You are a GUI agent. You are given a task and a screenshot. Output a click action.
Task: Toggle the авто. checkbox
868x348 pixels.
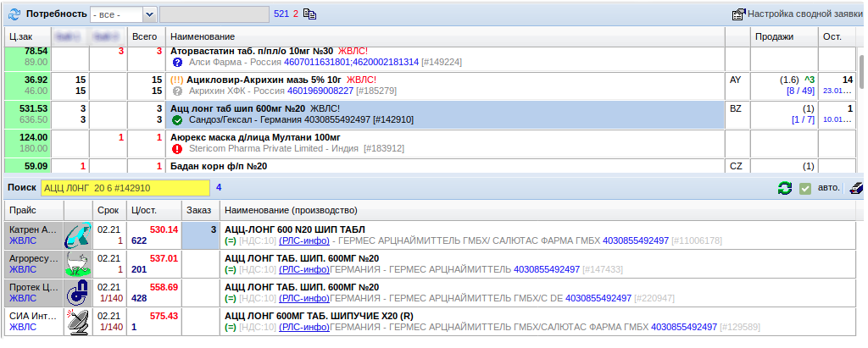coord(805,188)
